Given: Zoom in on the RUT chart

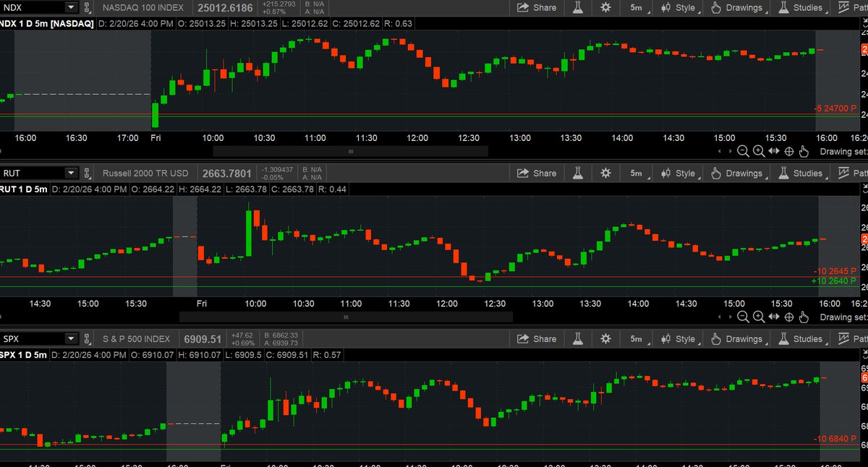Looking at the screenshot, I should coord(759,317).
